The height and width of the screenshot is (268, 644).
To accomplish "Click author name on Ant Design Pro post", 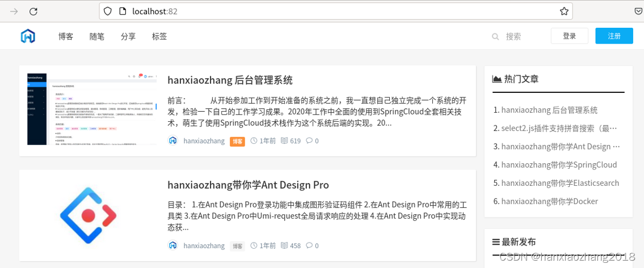I will click(x=204, y=246).
